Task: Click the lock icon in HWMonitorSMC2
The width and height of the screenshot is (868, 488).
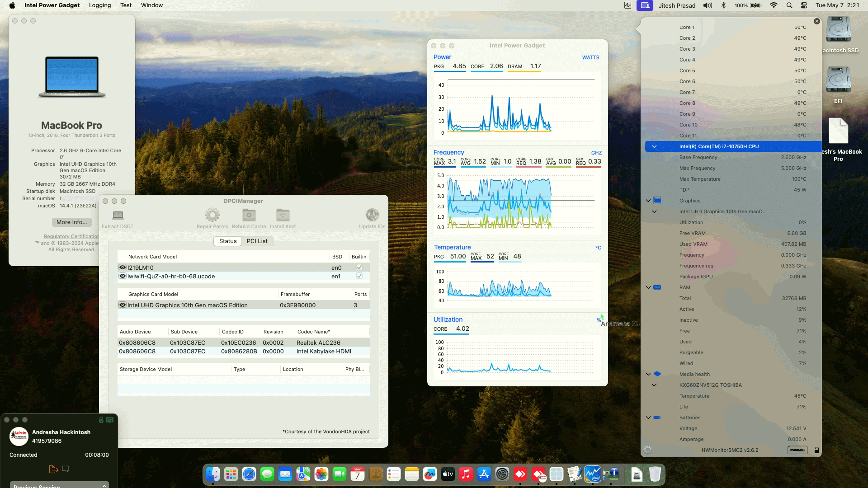Action: (x=816, y=450)
